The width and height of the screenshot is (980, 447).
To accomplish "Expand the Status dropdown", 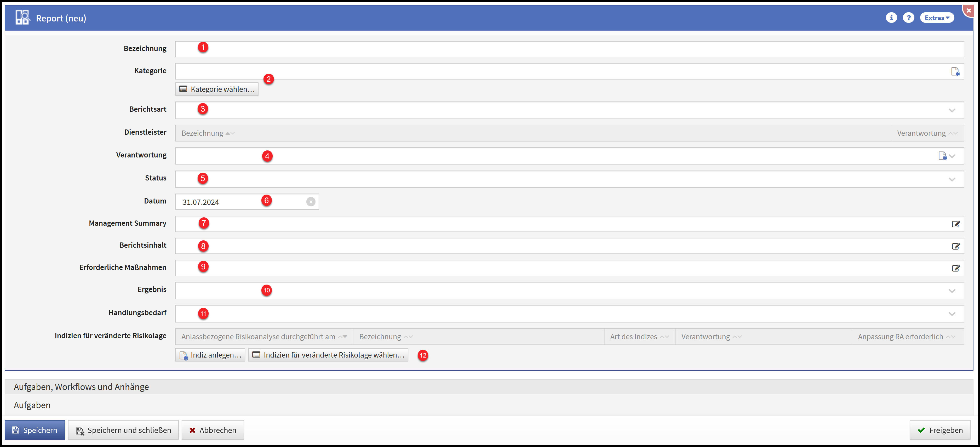I will 952,179.
